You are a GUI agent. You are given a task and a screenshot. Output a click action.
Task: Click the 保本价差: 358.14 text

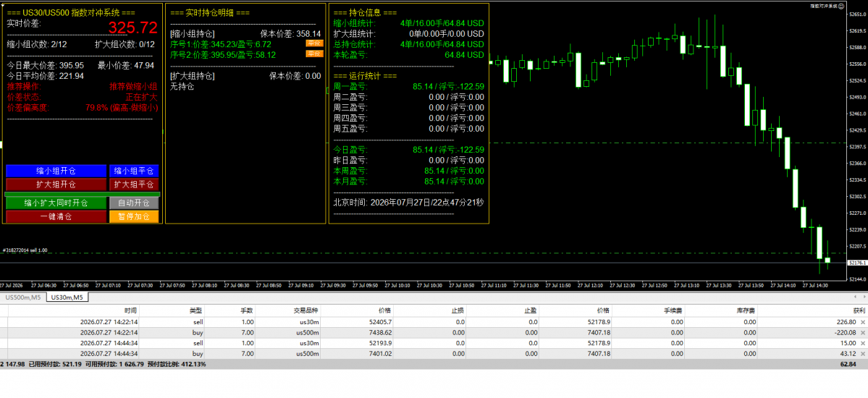point(290,34)
